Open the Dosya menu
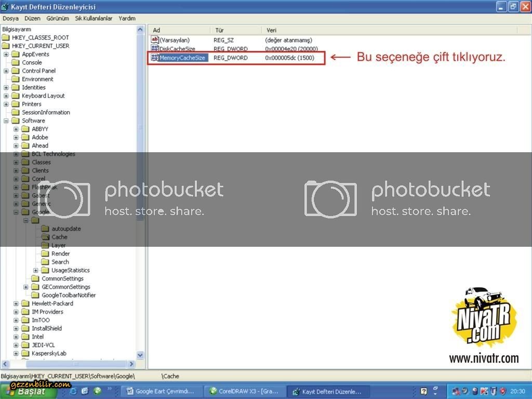This screenshot has width=532, height=399. point(10,18)
